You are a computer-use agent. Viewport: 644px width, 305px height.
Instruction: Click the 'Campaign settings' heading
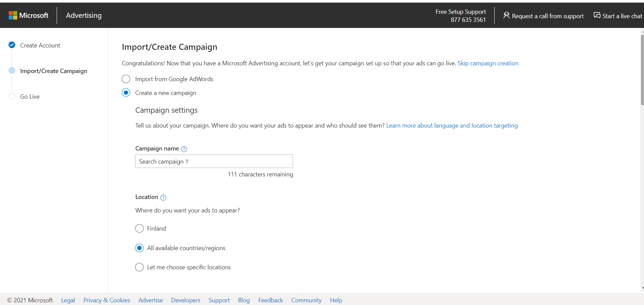(x=167, y=110)
